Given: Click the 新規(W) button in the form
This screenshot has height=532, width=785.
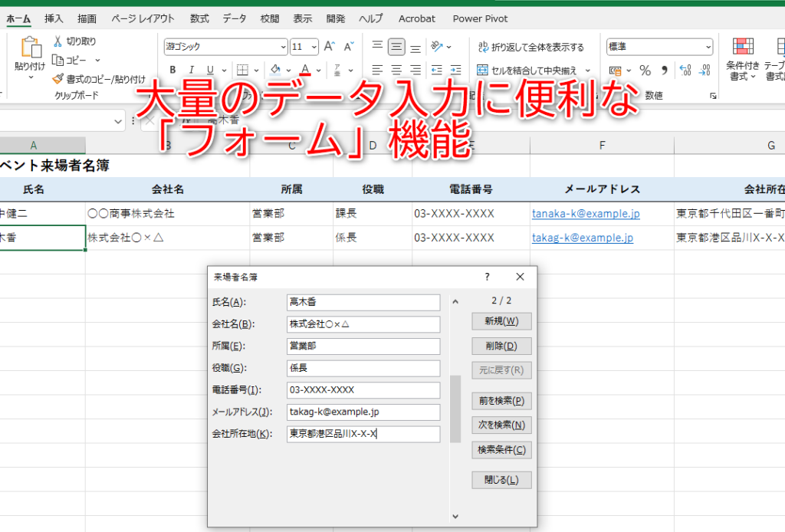Looking at the screenshot, I should 501,321.
